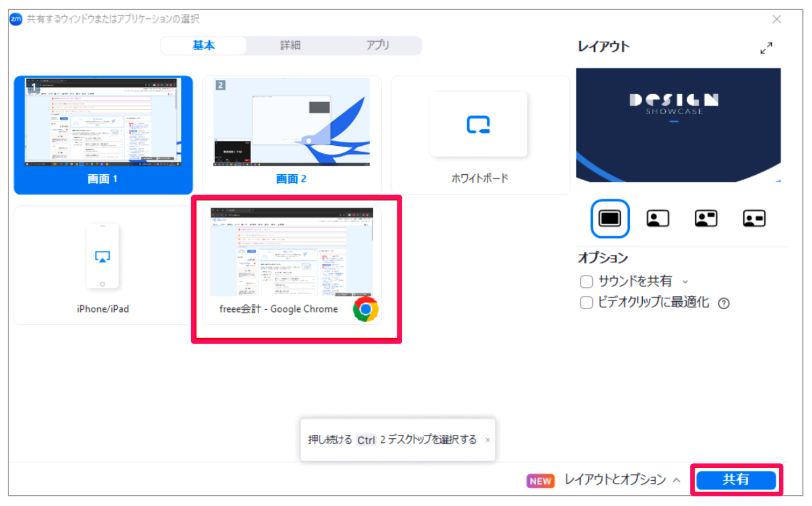Click the 共有 button
Image resolution: width=812 pixels, height=506 pixels.
point(736,480)
